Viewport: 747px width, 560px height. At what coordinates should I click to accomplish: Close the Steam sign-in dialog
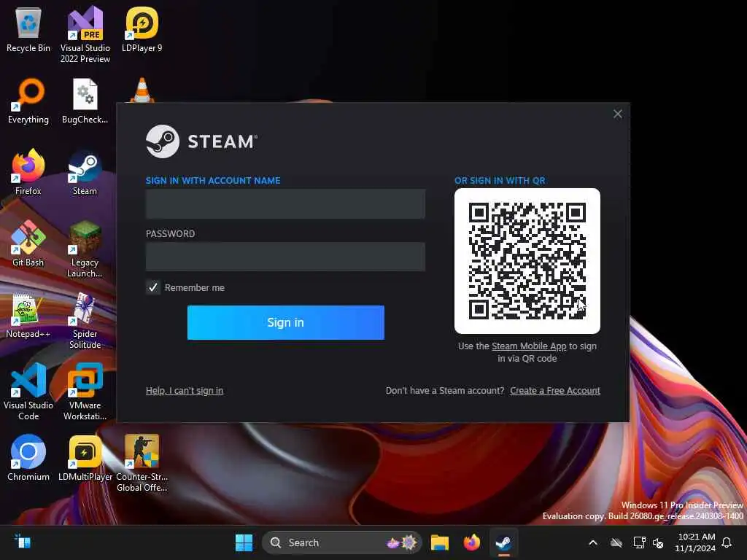(x=617, y=114)
